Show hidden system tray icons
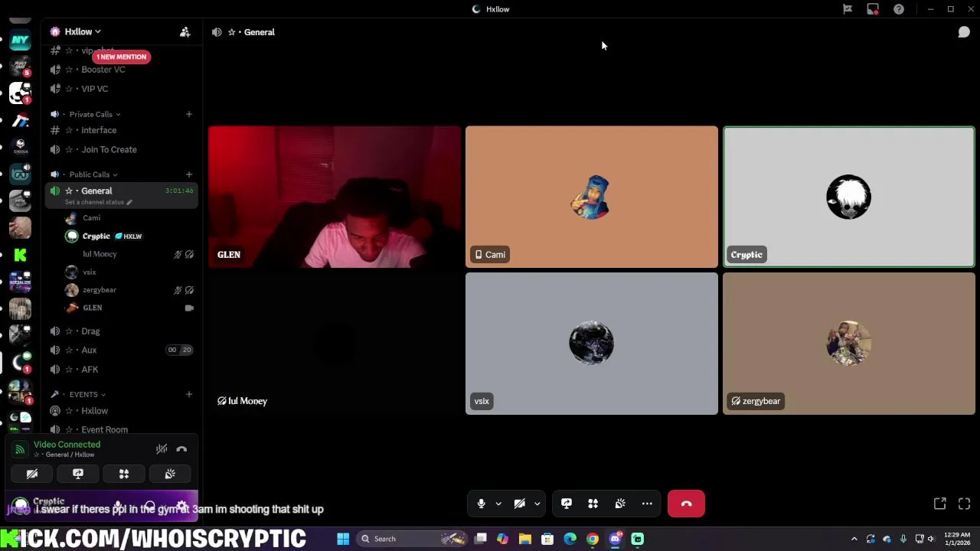This screenshot has width=980, height=551. [854, 539]
